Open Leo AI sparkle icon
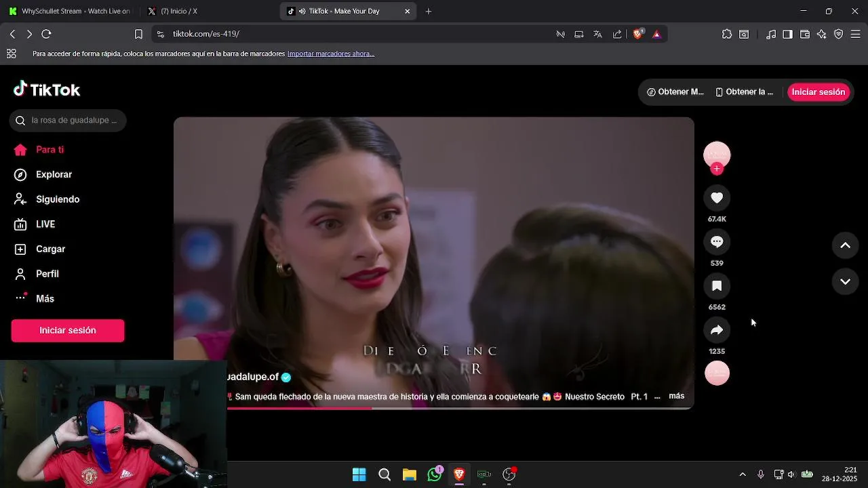The width and height of the screenshot is (868, 488). 821,34
